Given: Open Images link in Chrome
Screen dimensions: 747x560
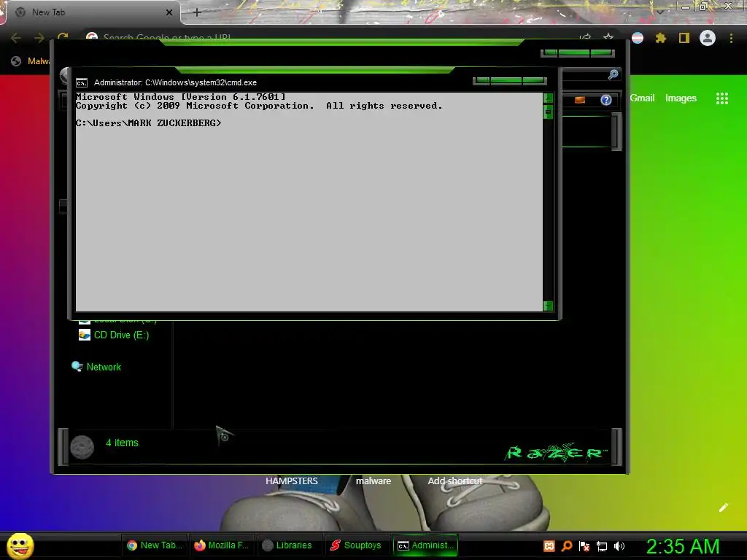Looking at the screenshot, I should tap(681, 98).
